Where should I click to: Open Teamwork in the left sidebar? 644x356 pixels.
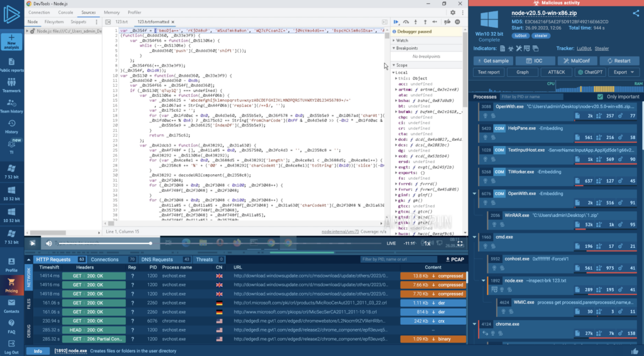(x=12, y=85)
